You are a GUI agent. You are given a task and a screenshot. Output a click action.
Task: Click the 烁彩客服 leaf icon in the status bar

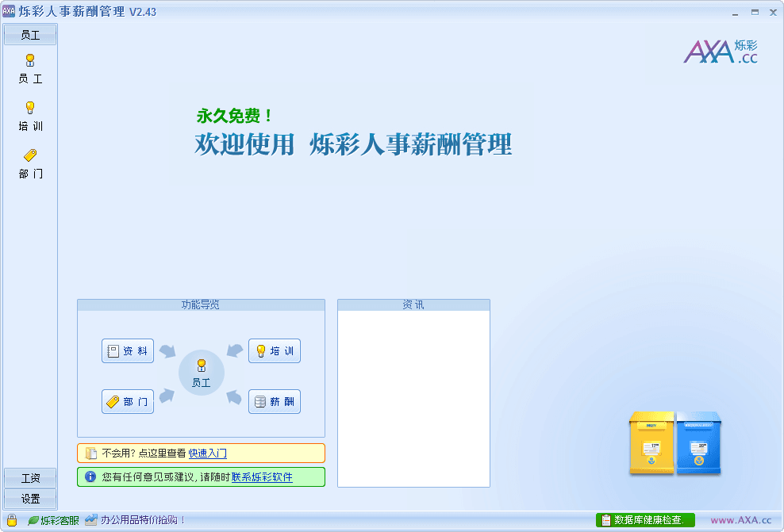[33, 521]
